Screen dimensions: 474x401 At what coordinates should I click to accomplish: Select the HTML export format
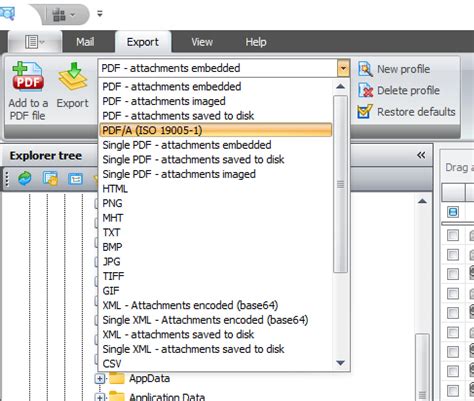(215, 189)
